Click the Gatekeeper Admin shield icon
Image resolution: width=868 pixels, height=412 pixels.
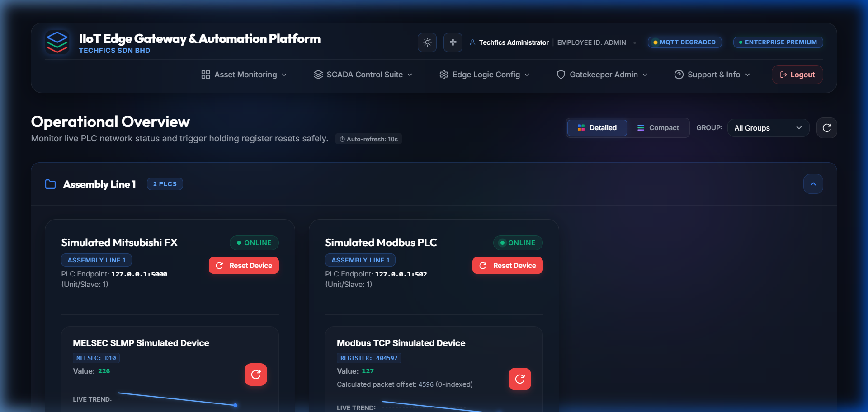pyautogui.click(x=561, y=75)
